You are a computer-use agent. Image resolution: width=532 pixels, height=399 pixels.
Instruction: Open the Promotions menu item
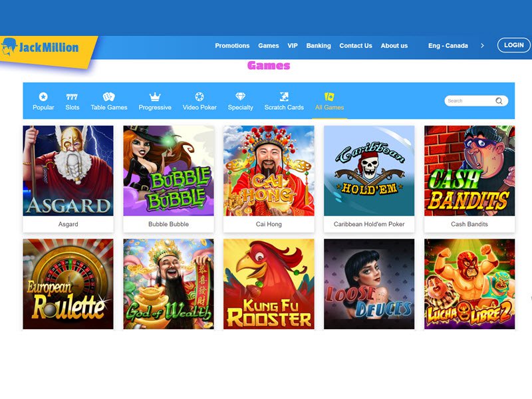coord(232,46)
